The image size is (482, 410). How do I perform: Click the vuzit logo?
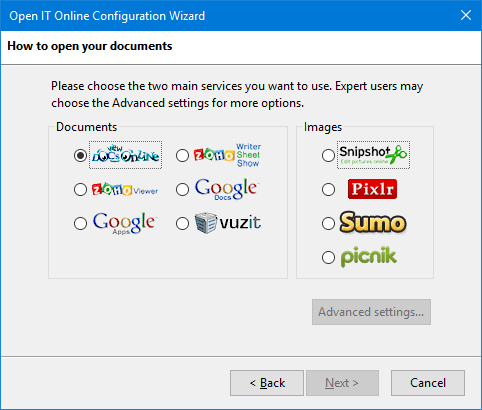pyautogui.click(x=228, y=223)
